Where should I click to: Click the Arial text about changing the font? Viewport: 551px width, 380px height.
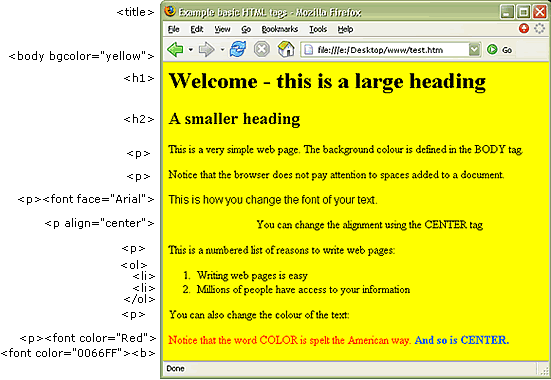(x=273, y=200)
